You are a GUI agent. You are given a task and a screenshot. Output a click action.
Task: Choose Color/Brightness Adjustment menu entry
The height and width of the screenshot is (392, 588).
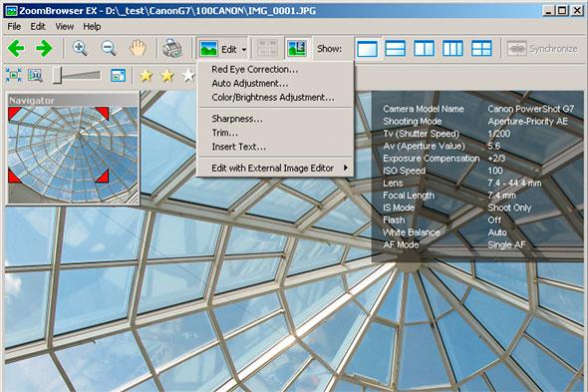click(x=275, y=98)
